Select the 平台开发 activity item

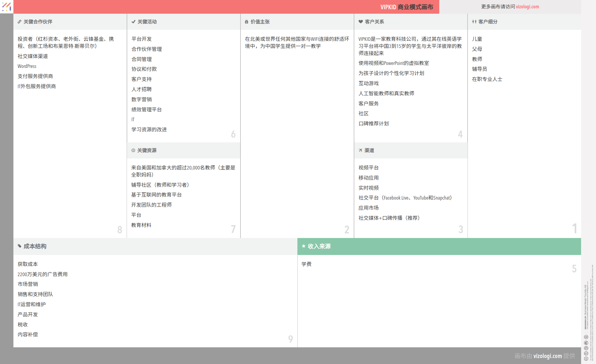tap(142, 39)
